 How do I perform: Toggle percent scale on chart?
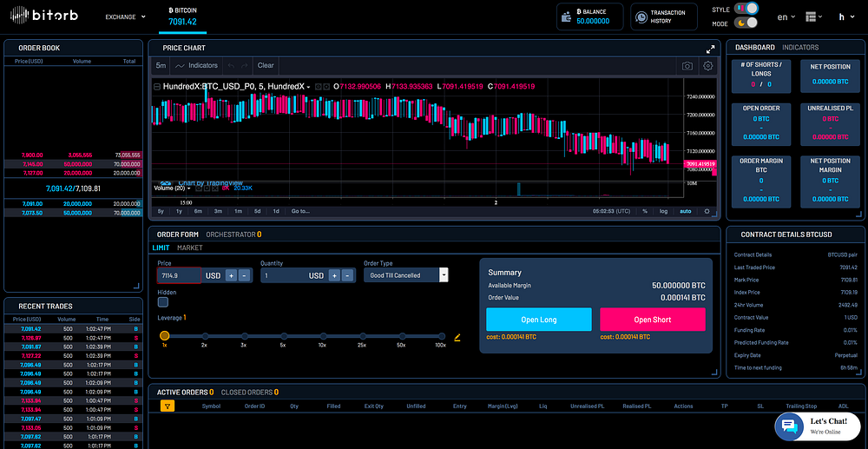tap(645, 211)
